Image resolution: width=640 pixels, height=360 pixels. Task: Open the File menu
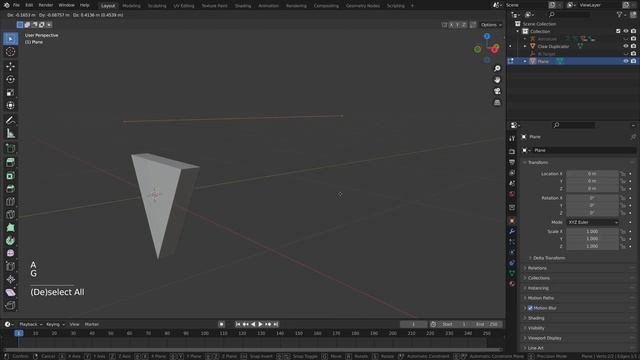coord(16,5)
